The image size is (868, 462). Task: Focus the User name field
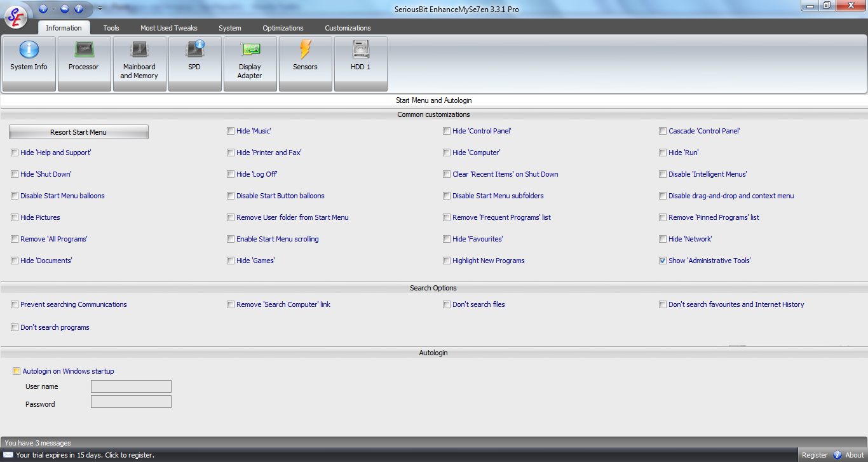click(132, 386)
